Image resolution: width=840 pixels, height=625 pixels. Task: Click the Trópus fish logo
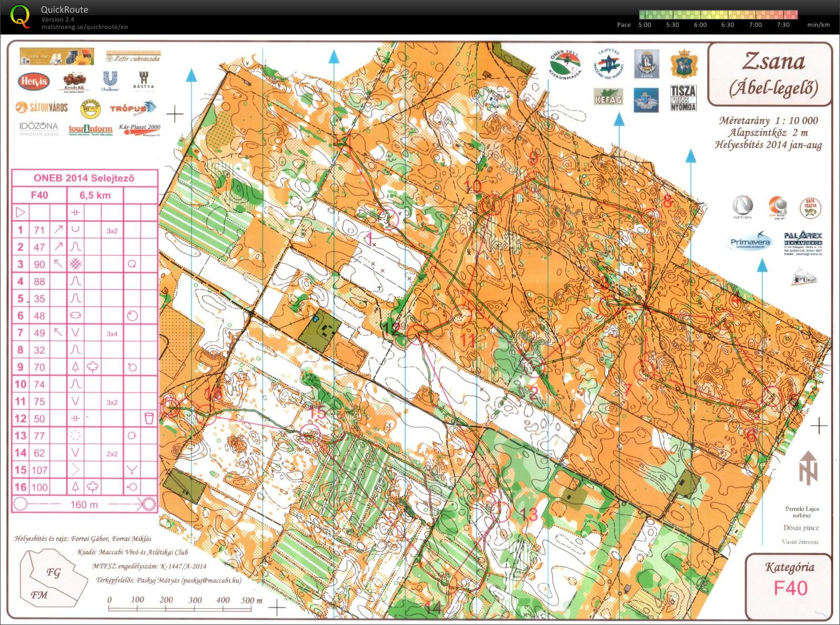point(133,108)
